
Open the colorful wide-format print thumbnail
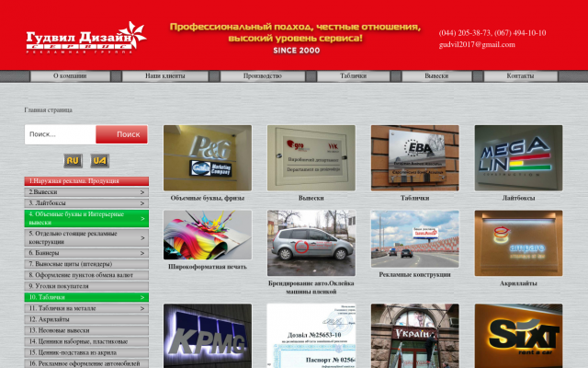click(208, 235)
